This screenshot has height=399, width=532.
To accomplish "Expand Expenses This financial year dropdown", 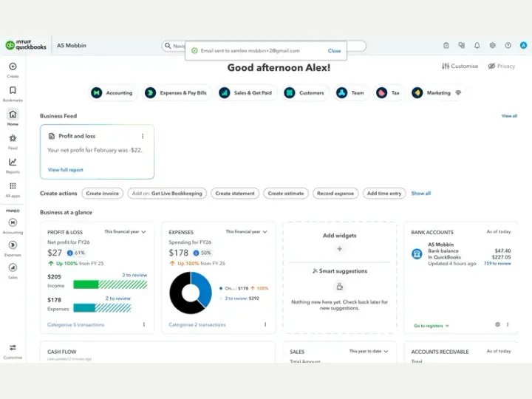I will coord(246,232).
